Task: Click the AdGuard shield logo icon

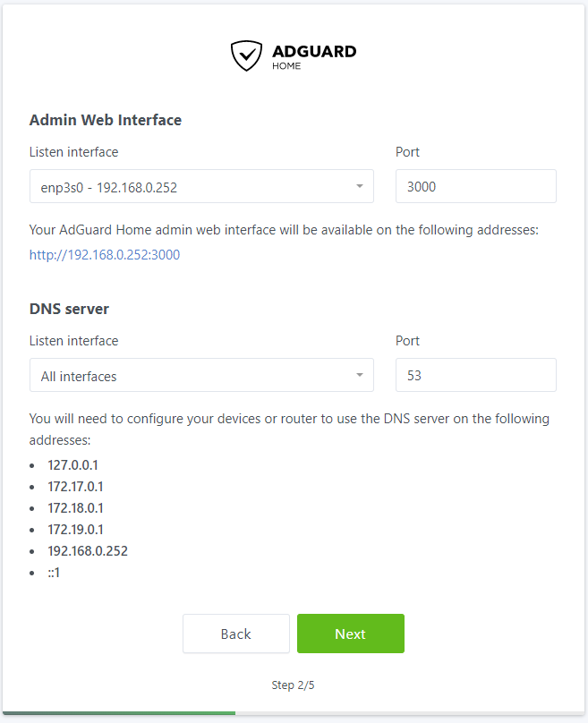Action: (247, 55)
